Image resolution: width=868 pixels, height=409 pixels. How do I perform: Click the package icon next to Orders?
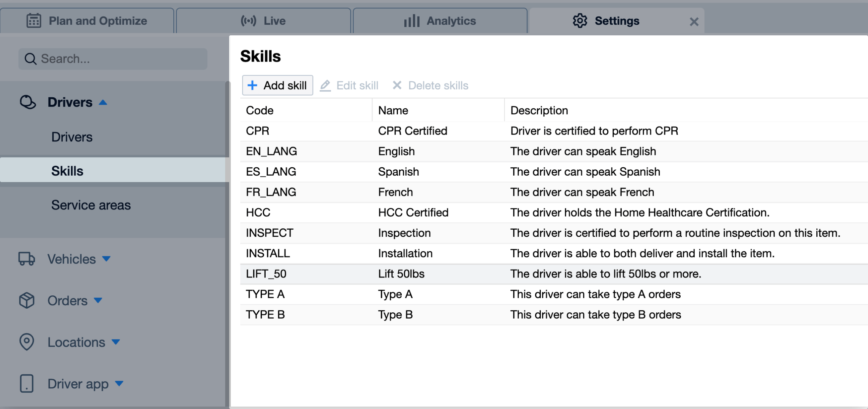tap(27, 300)
